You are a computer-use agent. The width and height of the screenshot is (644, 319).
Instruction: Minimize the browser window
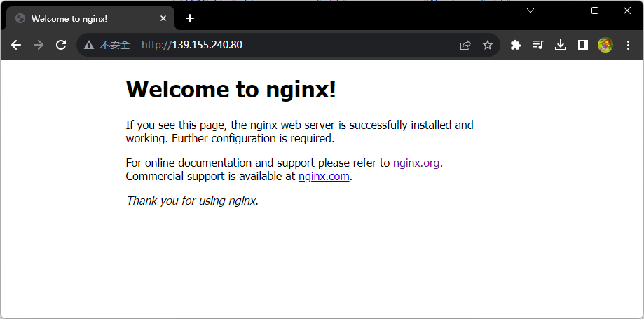coord(563,11)
